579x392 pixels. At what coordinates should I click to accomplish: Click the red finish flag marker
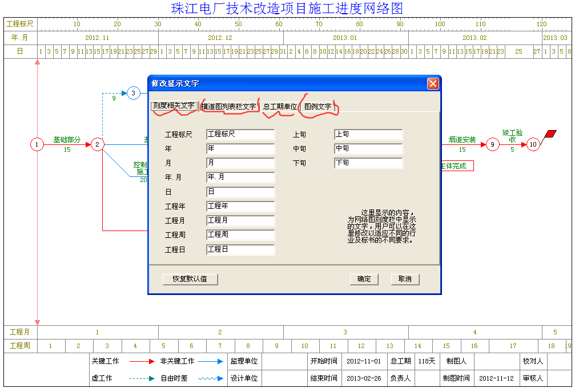click(550, 134)
